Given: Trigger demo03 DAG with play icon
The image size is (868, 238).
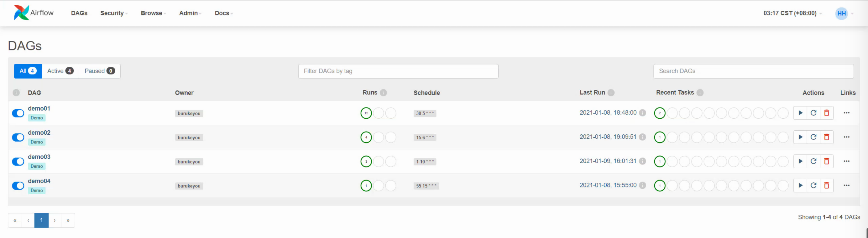Looking at the screenshot, I should coord(800,161).
